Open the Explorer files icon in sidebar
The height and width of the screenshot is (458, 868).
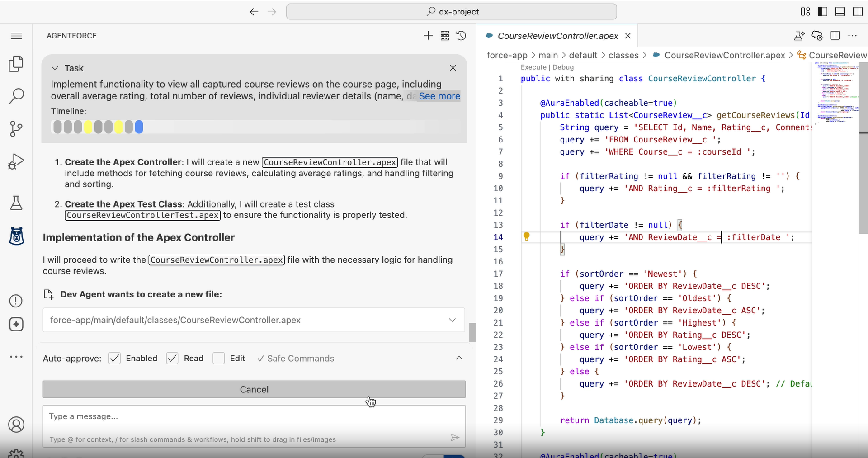coord(16,64)
